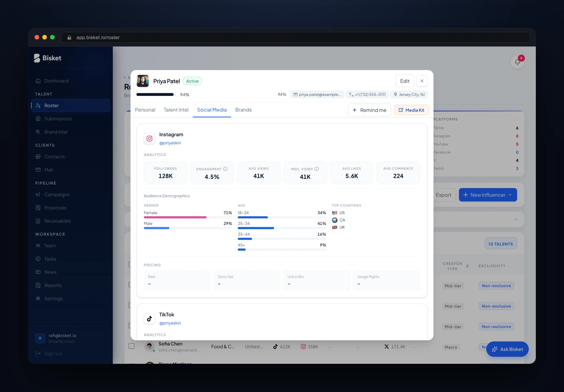Click the CA globe icon
This screenshot has width=564, height=392.
(x=335, y=220)
